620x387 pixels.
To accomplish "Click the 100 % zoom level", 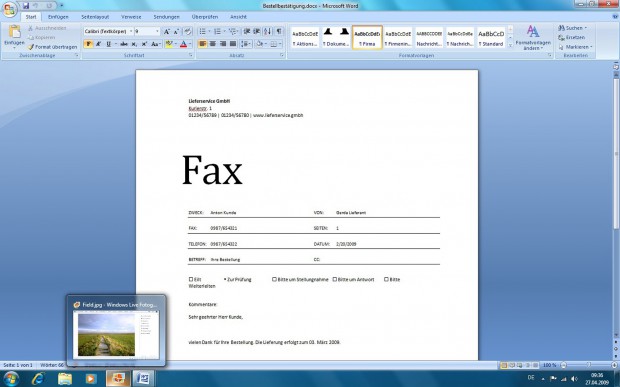I will point(550,365).
